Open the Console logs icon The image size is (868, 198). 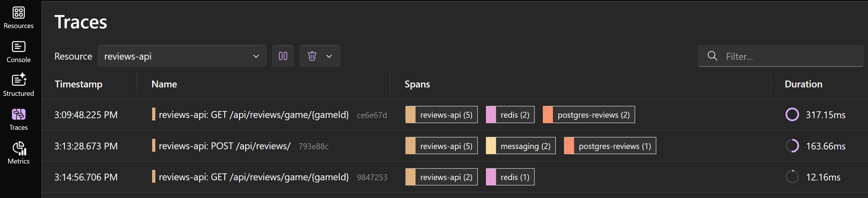pyautogui.click(x=18, y=47)
